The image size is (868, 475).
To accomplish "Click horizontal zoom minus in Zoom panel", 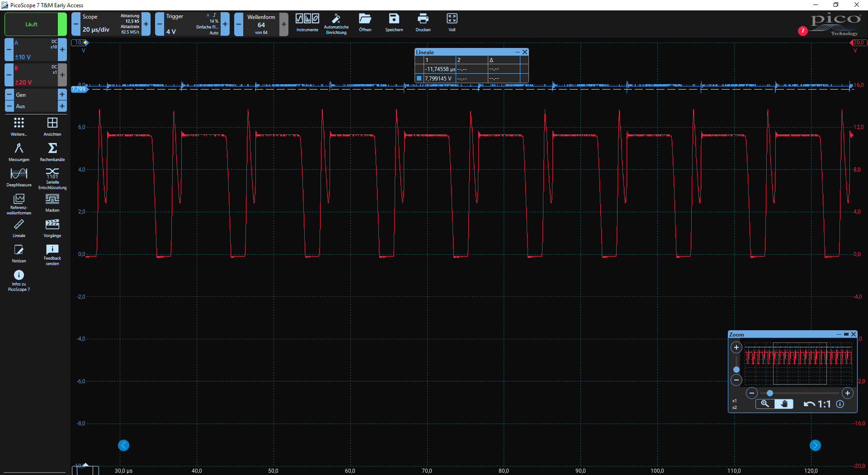I will 752,393.
